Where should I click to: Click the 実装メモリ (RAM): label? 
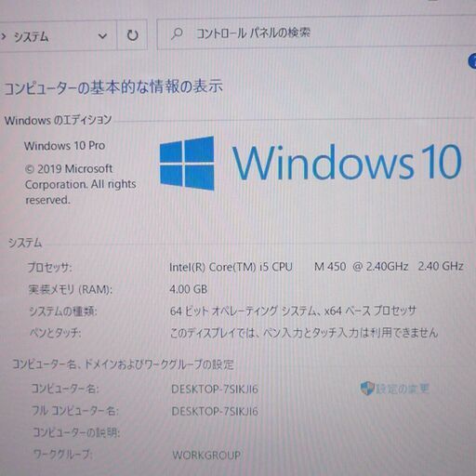(71, 289)
